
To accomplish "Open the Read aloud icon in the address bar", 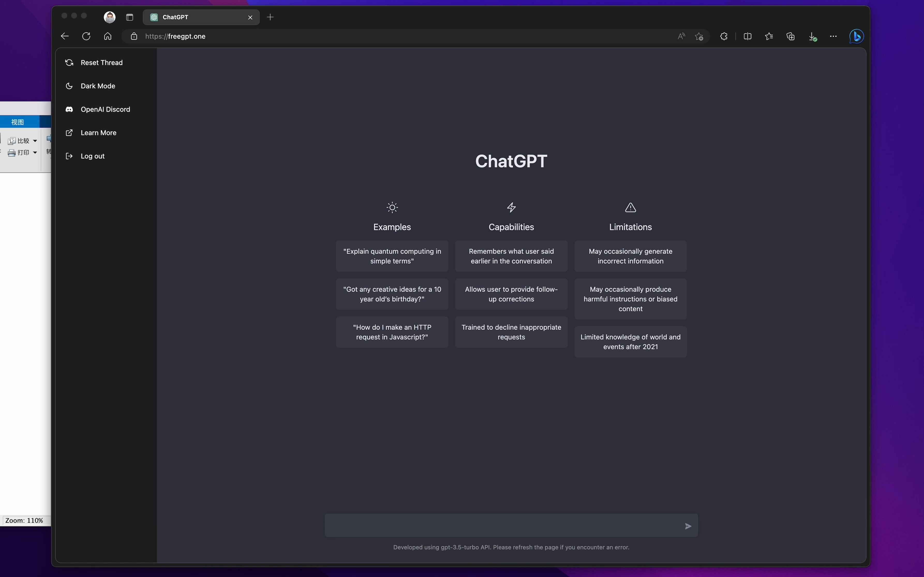I will (681, 36).
